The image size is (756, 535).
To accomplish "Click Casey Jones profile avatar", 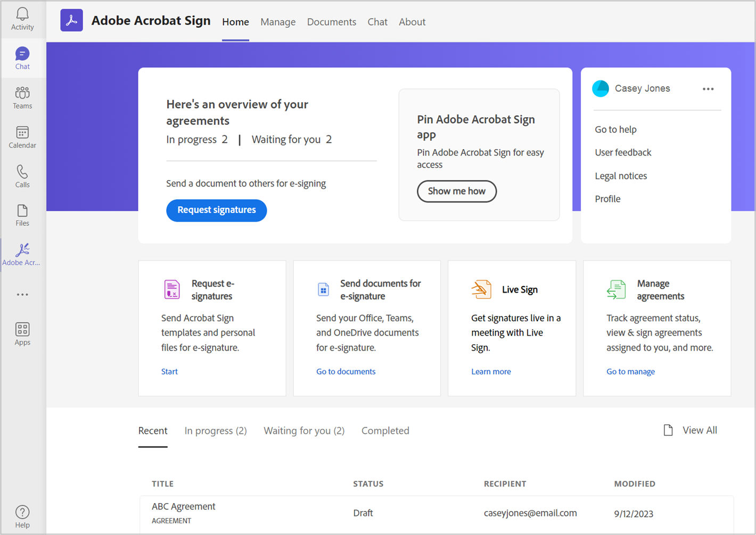I will 601,88.
